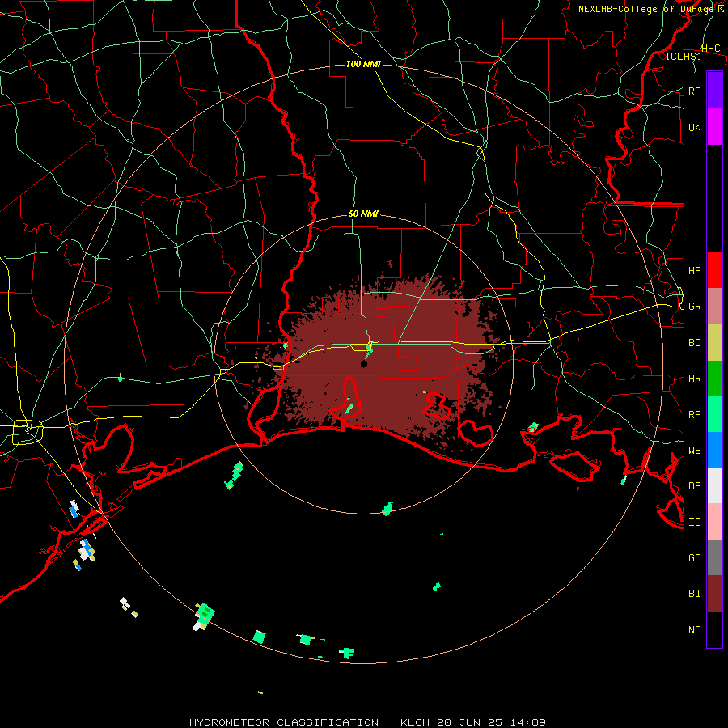Click the 50 NMI range ring label
The width and height of the screenshot is (728, 728).
[363, 214]
